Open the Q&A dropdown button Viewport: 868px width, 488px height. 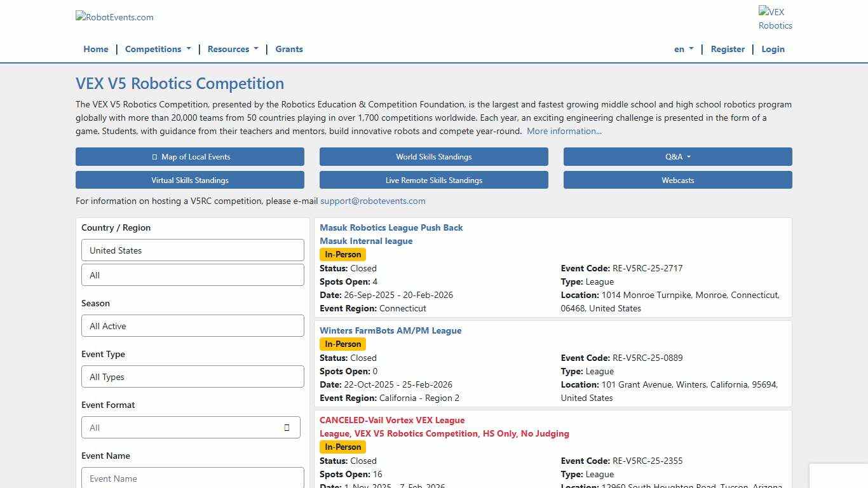point(677,157)
